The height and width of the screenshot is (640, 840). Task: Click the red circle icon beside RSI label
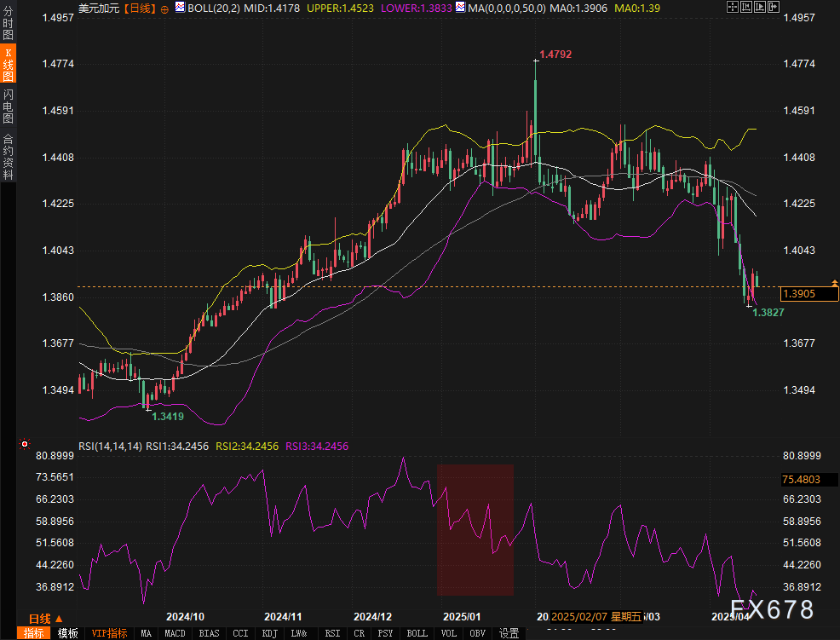[x=25, y=445]
